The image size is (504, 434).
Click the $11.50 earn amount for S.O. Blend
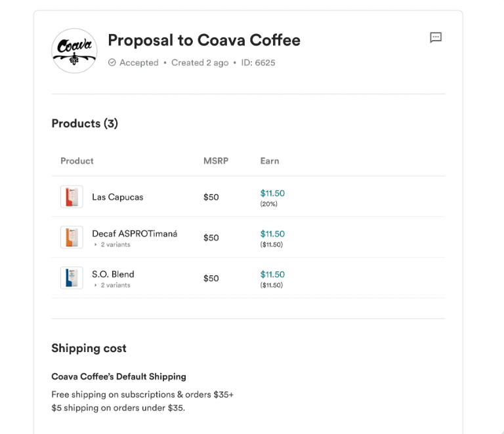pos(272,275)
